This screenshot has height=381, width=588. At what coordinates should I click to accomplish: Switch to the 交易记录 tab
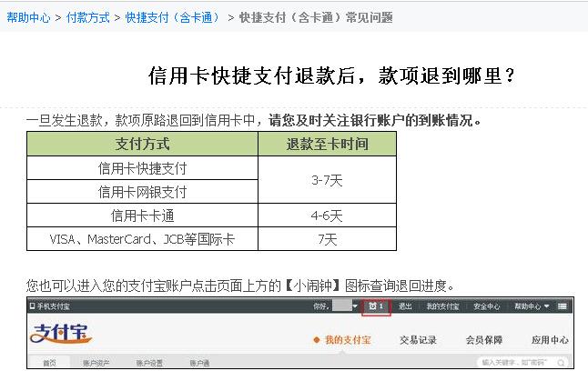click(418, 340)
